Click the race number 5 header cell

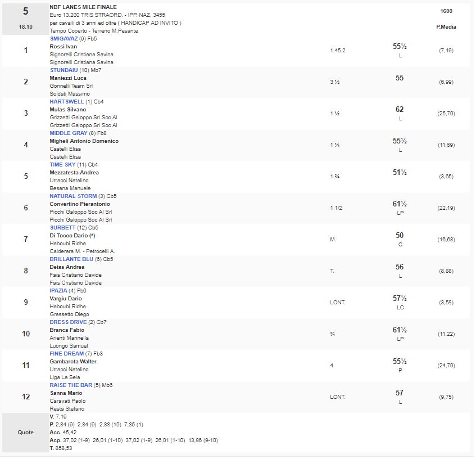pos(25,11)
